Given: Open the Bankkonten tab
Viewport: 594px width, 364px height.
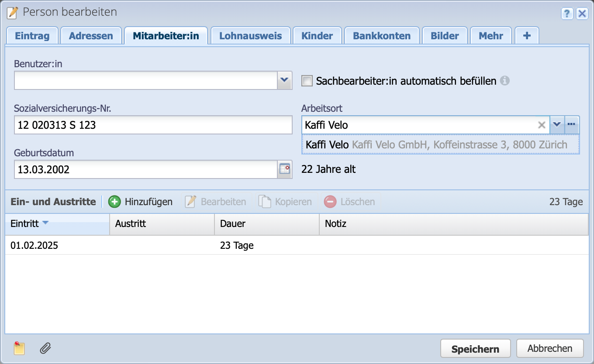Looking at the screenshot, I should pyautogui.click(x=381, y=35).
